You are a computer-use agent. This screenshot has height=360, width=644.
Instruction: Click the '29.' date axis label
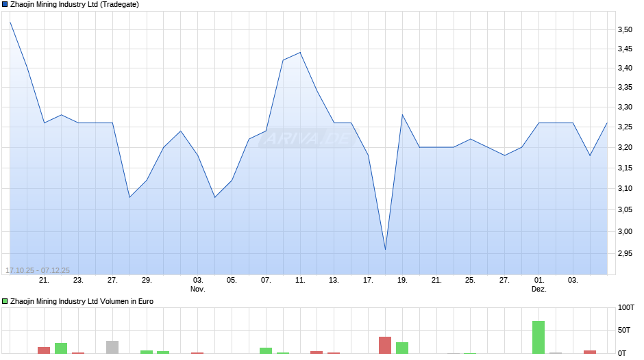(147, 281)
